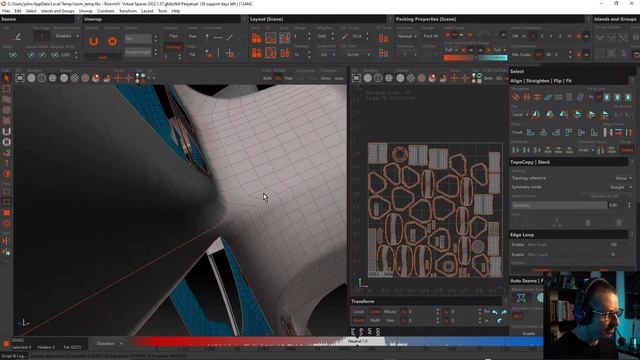Click the Layout Fit icon in top row

pos(271,38)
